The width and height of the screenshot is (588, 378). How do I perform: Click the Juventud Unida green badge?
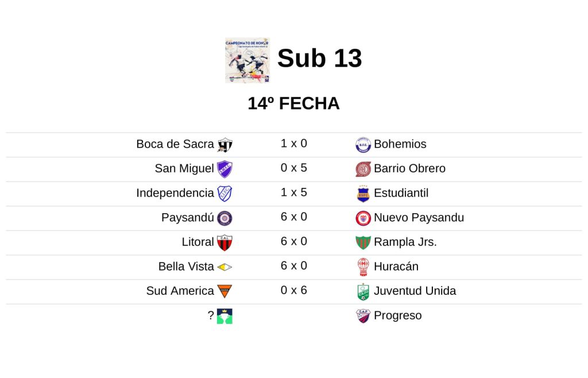click(363, 292)
